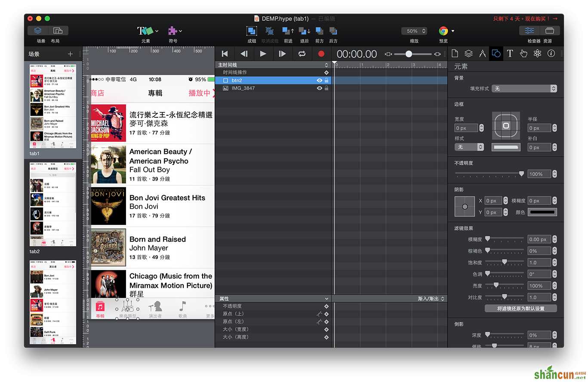
Task: Step forward one frame in timeline
Action: coord(283,54)
